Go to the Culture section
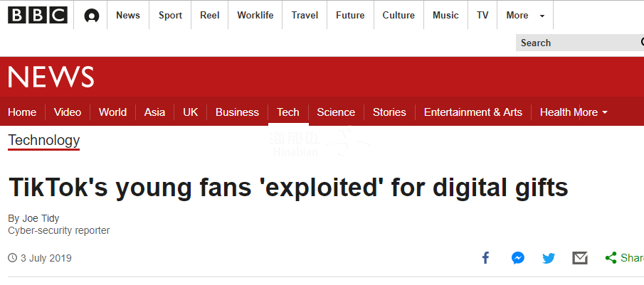The image size is (644, 285). pyautogui.click(x=398, y=16)
